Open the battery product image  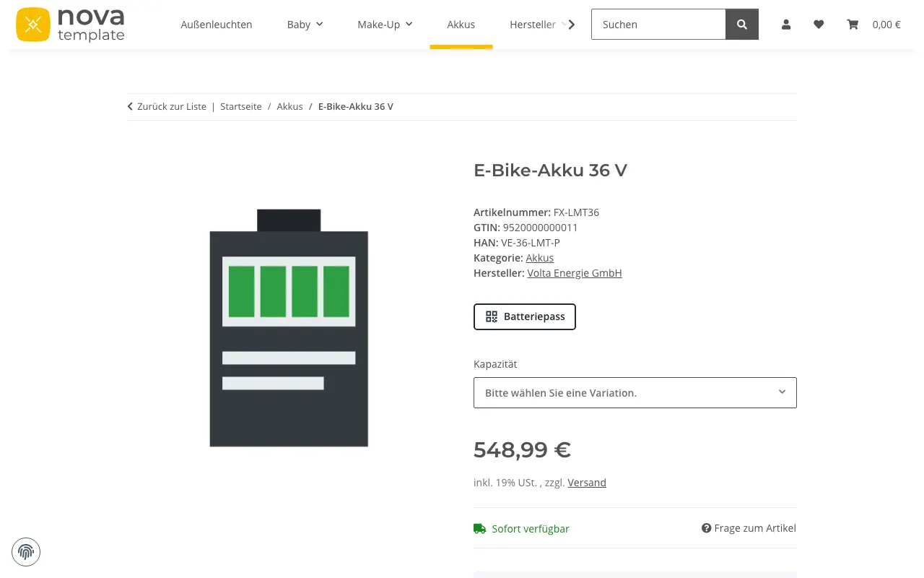coord(289,328)
